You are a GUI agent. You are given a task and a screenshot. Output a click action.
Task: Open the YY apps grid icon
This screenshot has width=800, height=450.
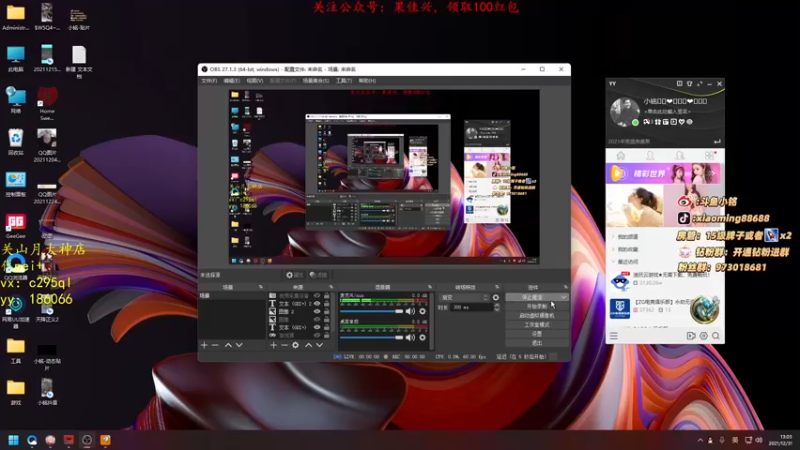click(709, 156)
